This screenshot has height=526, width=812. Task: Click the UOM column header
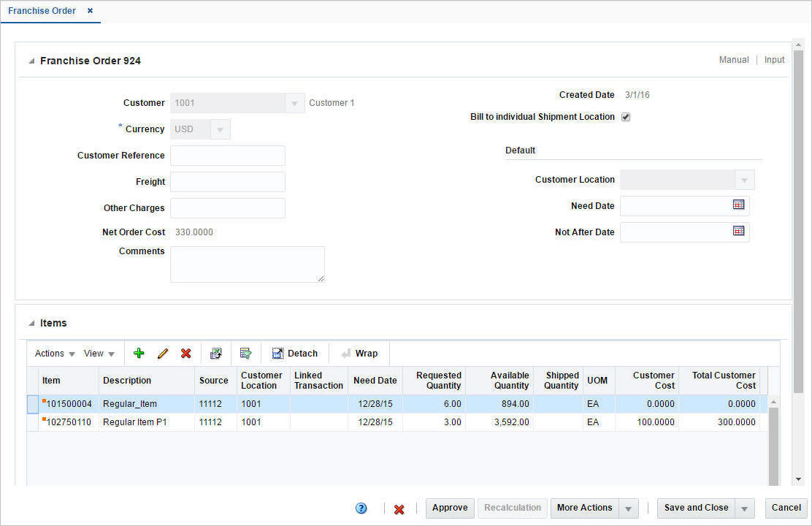point(599,381)
